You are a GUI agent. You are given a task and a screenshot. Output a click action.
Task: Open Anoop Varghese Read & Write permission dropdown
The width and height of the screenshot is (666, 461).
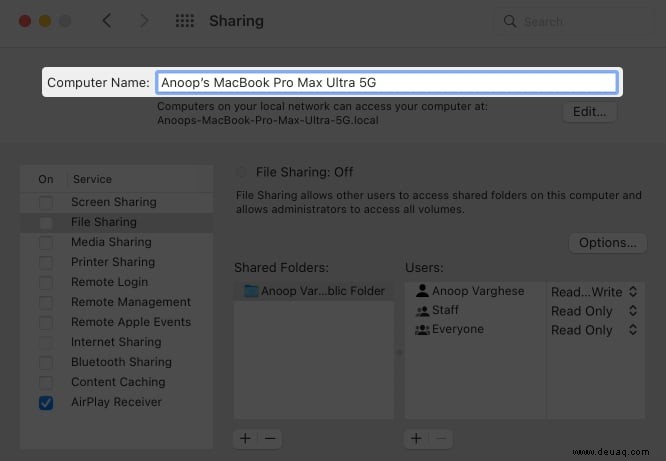(594, 292)
